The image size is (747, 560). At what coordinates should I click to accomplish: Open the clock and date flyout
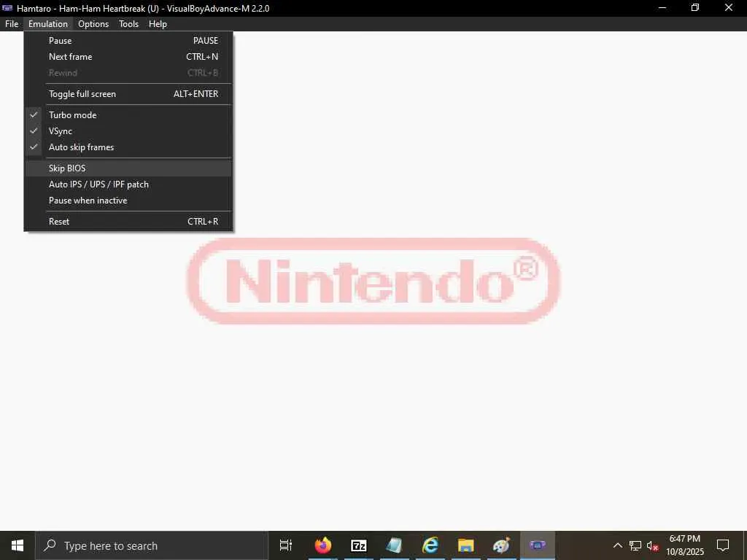tap(685, 545)
